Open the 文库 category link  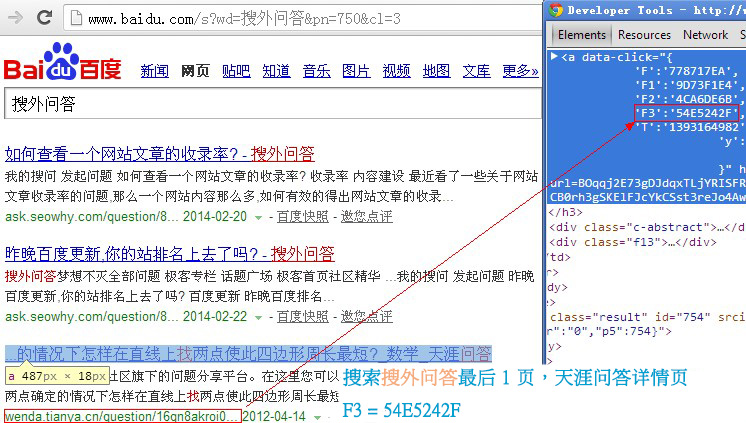tap(476, 71)
